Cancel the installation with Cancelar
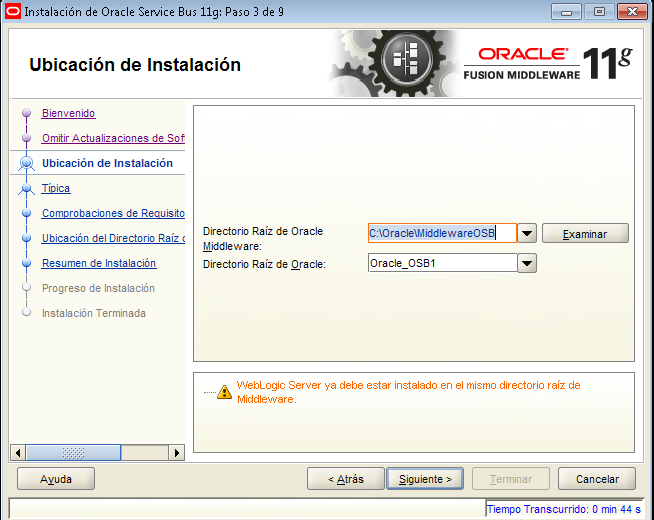Image resolution: width=654 pixels, height=520 pixels. coord(597,479)
